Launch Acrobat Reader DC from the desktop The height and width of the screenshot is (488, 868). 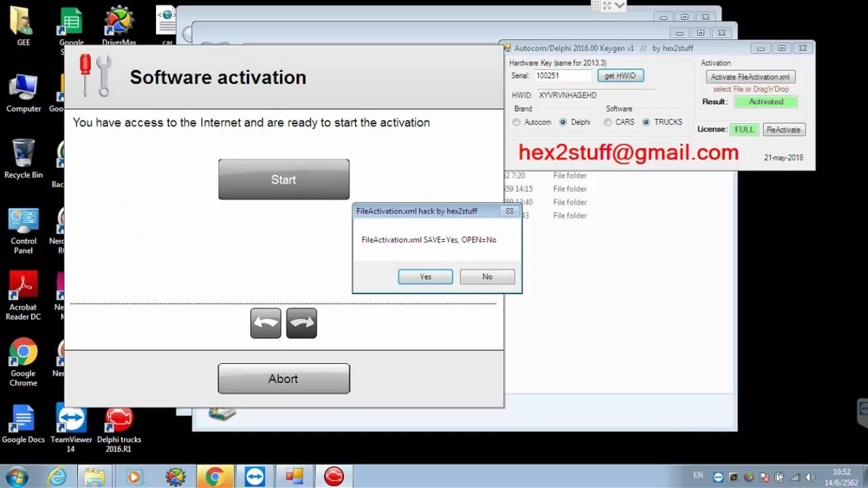(x=23, y=296)
